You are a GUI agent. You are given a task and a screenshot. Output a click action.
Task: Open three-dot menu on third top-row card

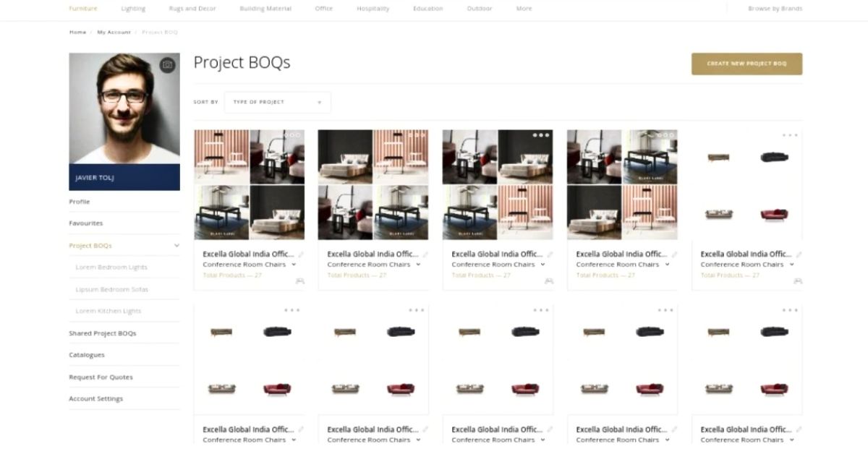(x=541, y=135)
